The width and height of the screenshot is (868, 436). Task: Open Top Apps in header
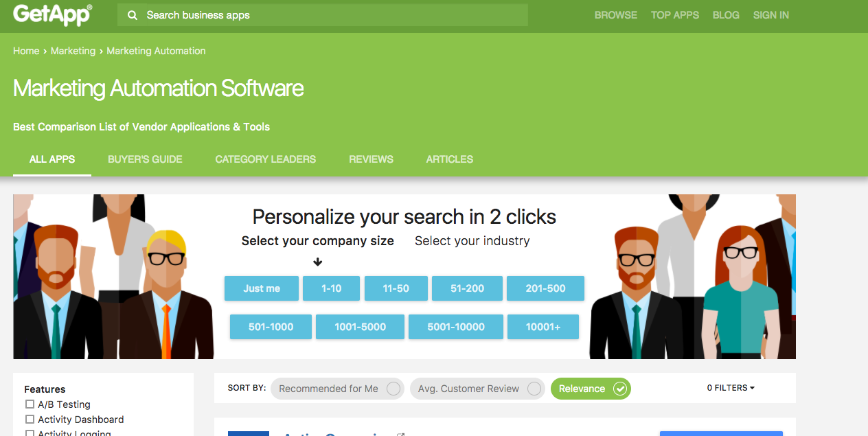pyautogui.click(x=675, y=15)
